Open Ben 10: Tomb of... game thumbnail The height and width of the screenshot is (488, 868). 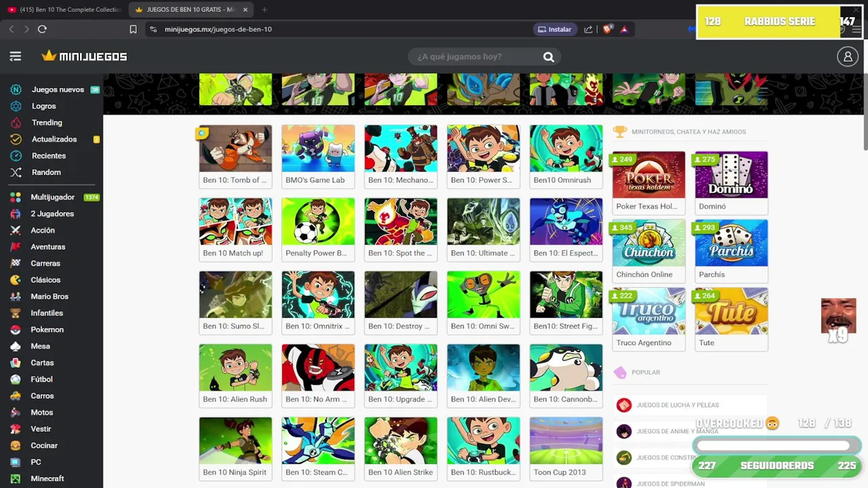point(235,148)
